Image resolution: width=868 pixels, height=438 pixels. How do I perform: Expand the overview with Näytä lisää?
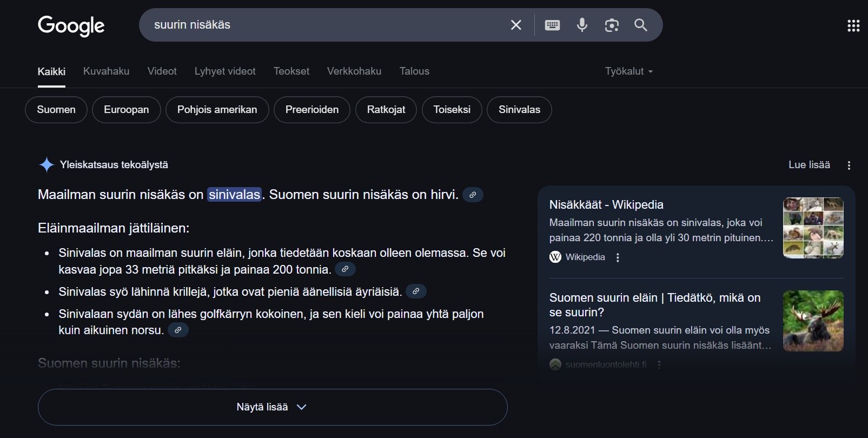[x=273, y=407]
